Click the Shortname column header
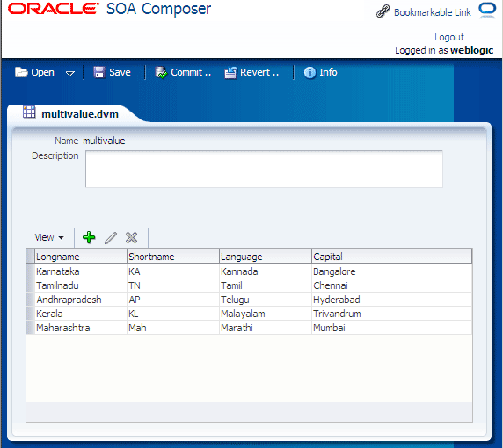This screenshot has height=448, width=503. [173, 257]
